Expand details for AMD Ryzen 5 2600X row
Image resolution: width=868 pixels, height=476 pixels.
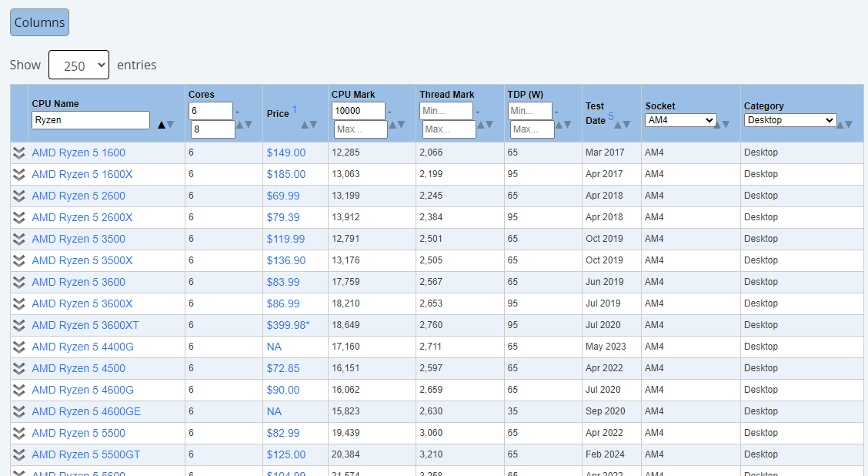tap(18, 218)
